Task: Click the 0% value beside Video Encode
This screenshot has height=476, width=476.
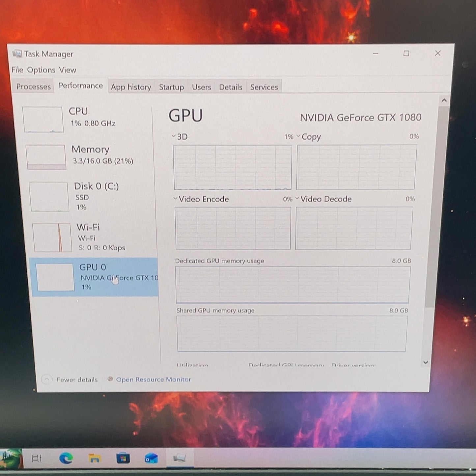Action: click(288, 199)
